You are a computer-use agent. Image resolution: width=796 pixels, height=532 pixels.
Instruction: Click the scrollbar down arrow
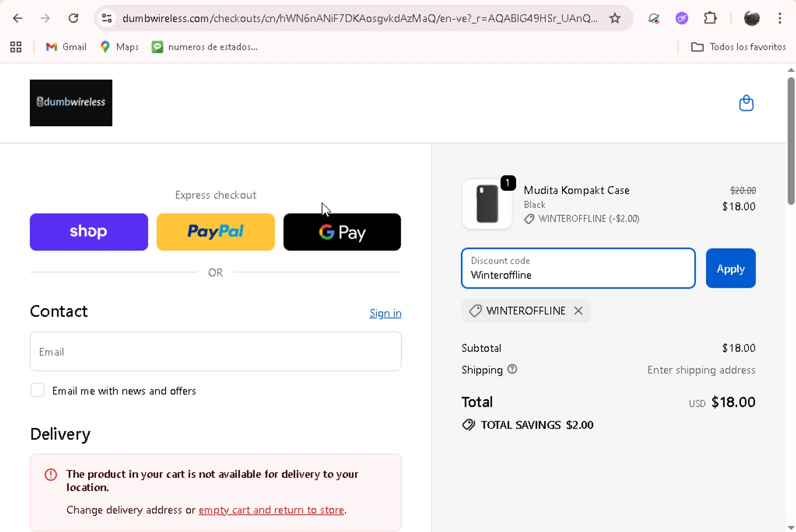[x=791, y=528]
